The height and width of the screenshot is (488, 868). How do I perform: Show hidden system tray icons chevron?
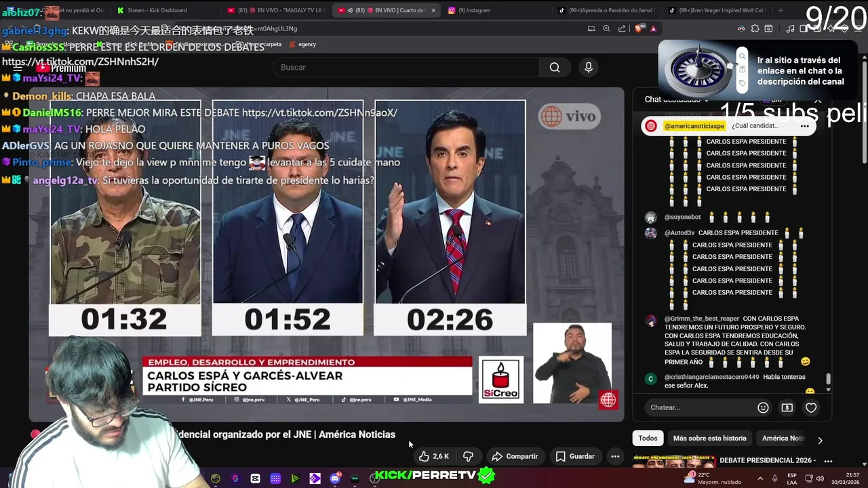tap(759, 479)
